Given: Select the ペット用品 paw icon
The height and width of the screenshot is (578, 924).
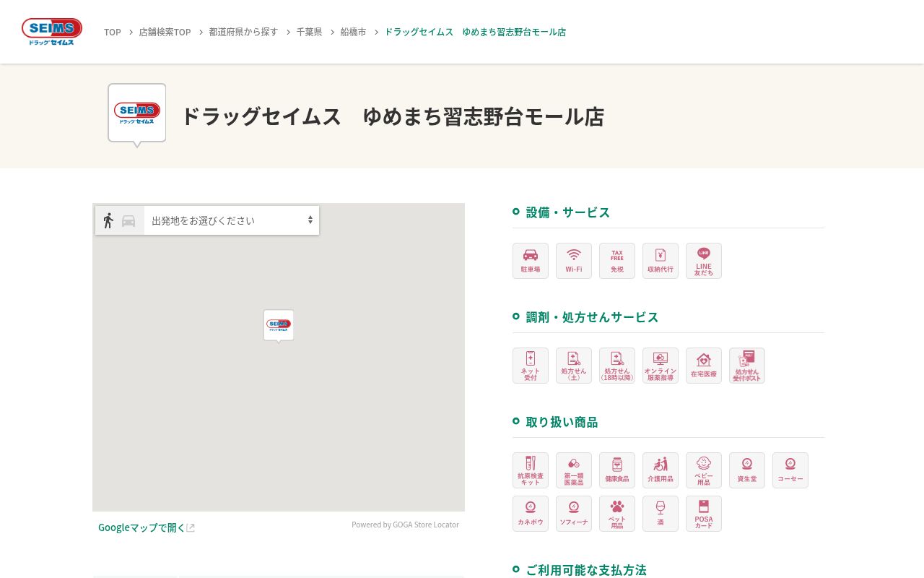Looking at the screenshot, I should tap(617, 514).
